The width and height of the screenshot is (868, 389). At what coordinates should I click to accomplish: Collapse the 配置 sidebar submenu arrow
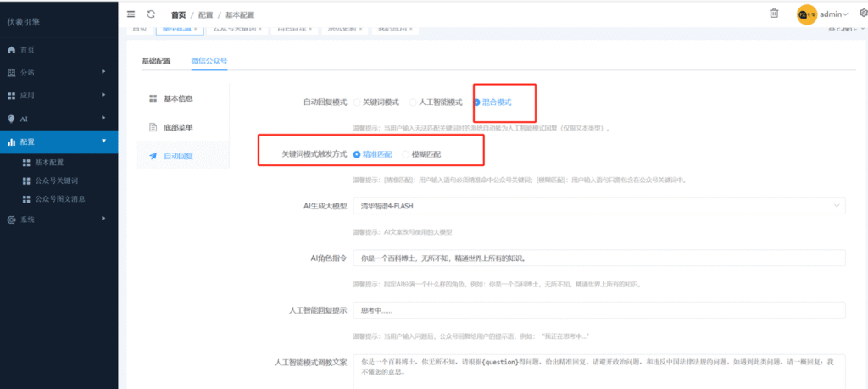click(103, 141)
